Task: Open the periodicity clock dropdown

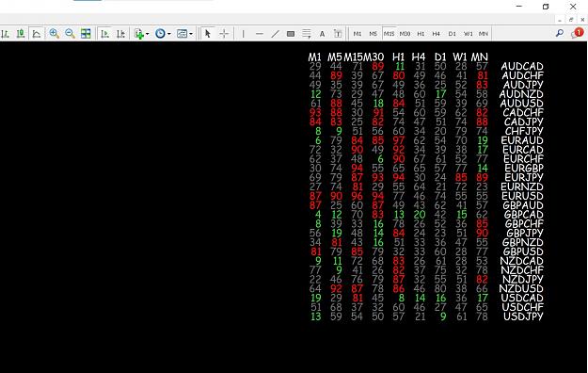Action: (x=163, y=34)
